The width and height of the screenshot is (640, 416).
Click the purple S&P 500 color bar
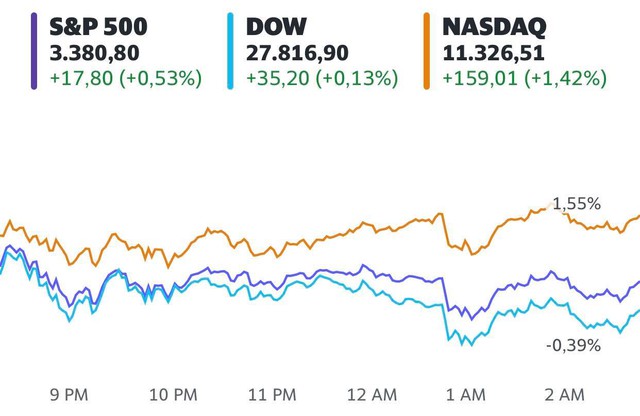click(x=34, y=51)
